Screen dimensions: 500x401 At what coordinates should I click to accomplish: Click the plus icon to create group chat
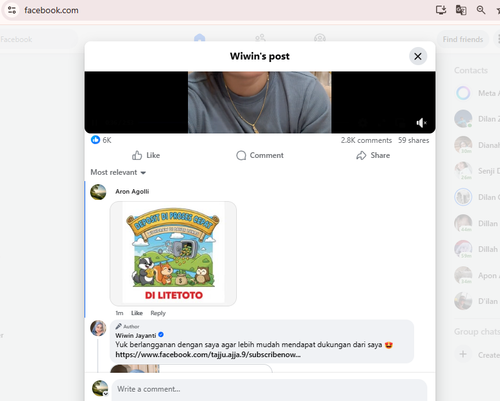[463, 354]
